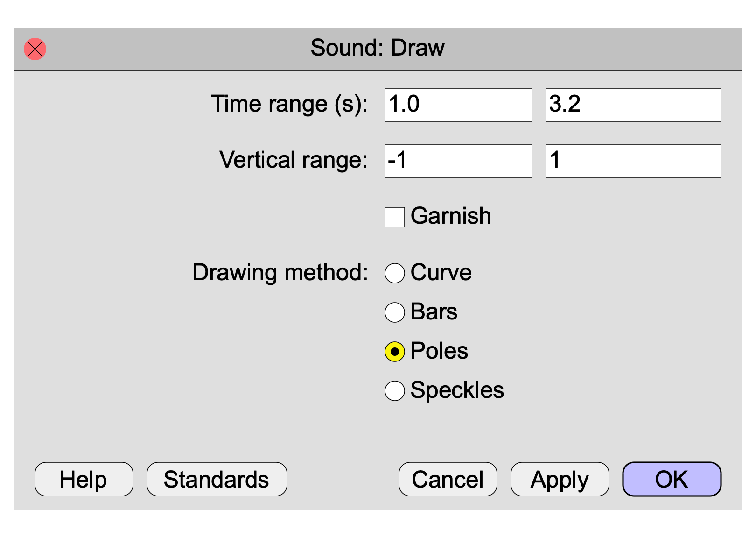Switch drawing method to Speckles
The height and width of the screenshot is (538, 756).
coord(395,391)
